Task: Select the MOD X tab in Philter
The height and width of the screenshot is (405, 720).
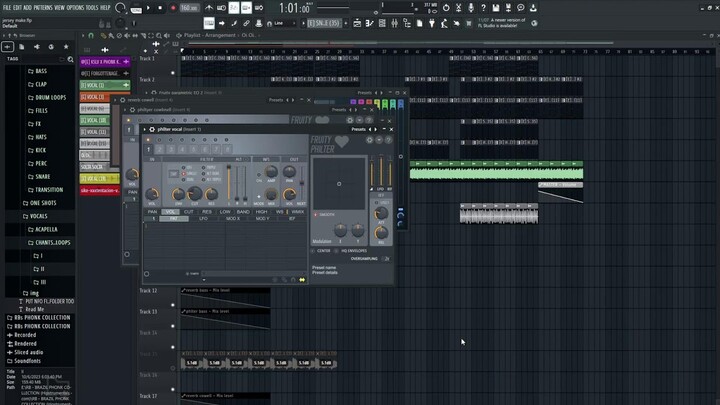Action: (x=233, y=219)
